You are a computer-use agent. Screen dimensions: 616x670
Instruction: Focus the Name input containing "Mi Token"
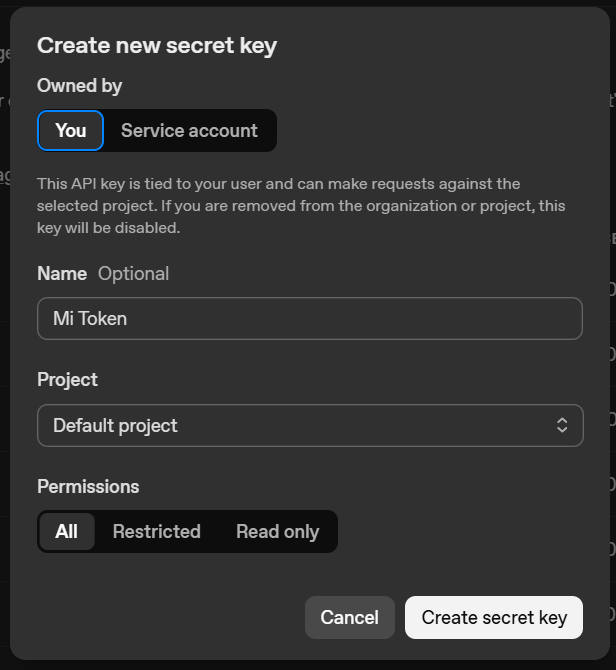coord(310,318)
